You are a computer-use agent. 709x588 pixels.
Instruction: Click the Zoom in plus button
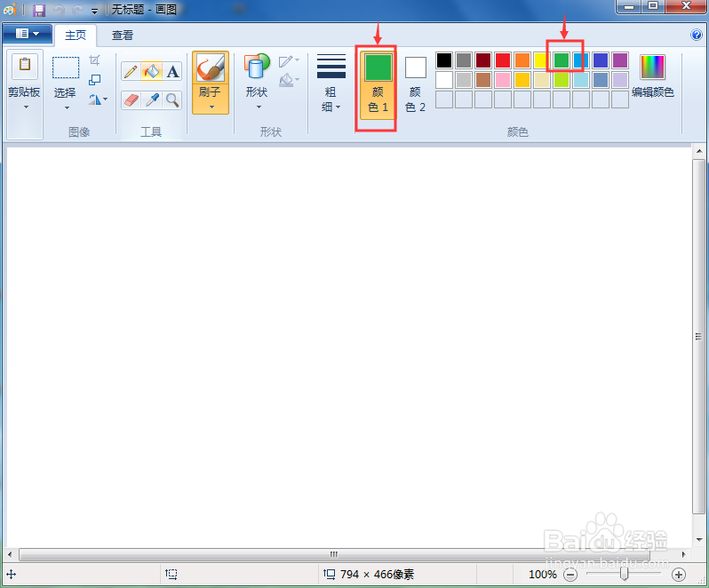pos(678,575)
